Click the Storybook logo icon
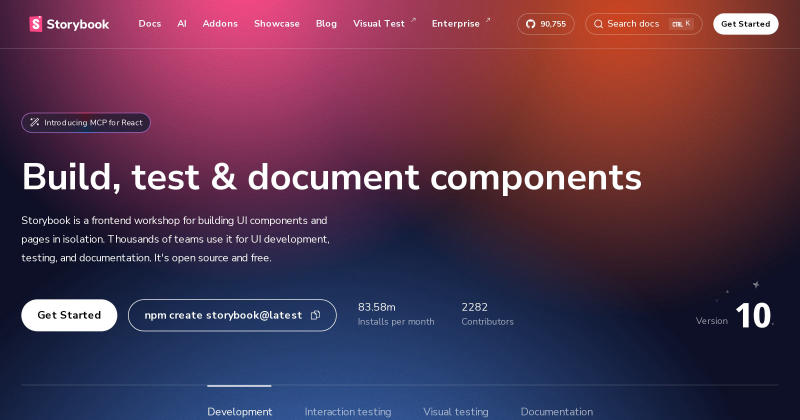 pos(36,24)
